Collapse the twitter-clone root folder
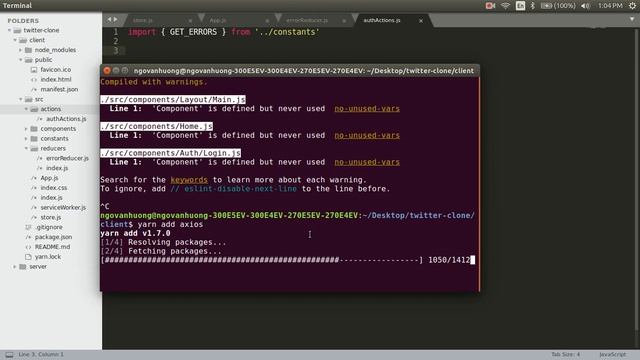 click(9, 30)
